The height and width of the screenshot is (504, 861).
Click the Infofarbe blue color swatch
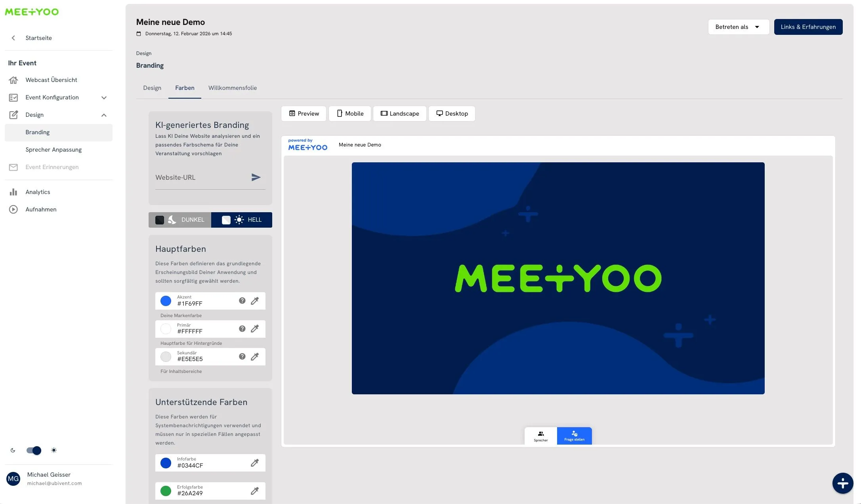point(166,463)
